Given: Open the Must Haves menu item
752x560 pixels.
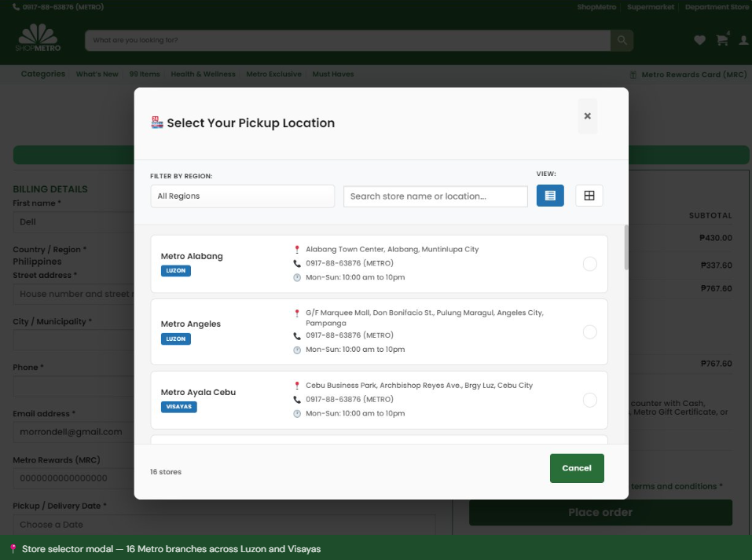Looking at the screenshot, I should (333, 75).
